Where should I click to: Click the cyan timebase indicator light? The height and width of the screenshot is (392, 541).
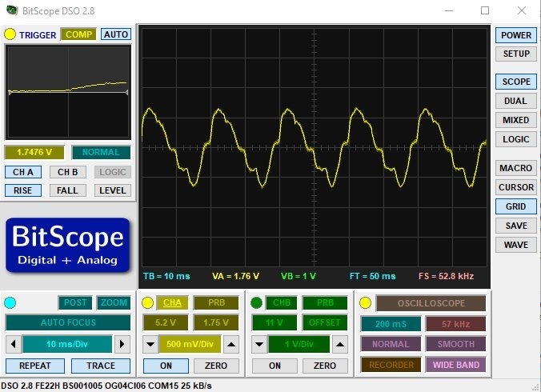pyautogui.click(x=10, y=302)
